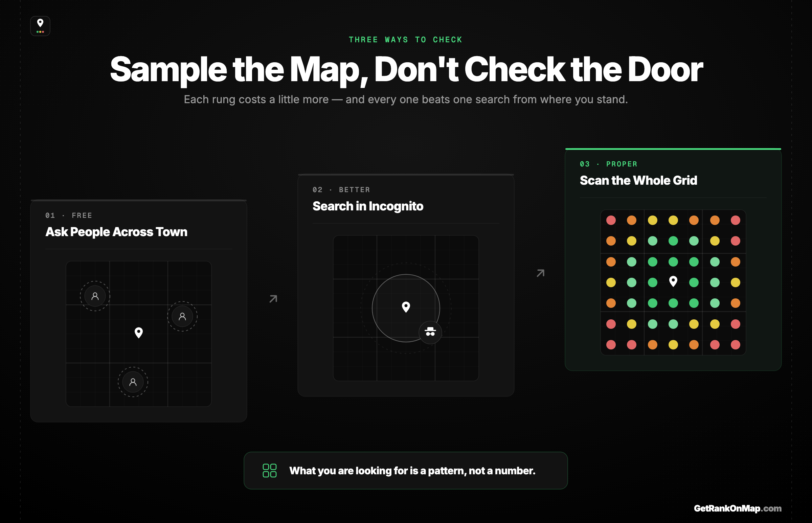Click the 'THREE WAYS TO CHECK' label

pyautogui.click(x=406, y=40)
